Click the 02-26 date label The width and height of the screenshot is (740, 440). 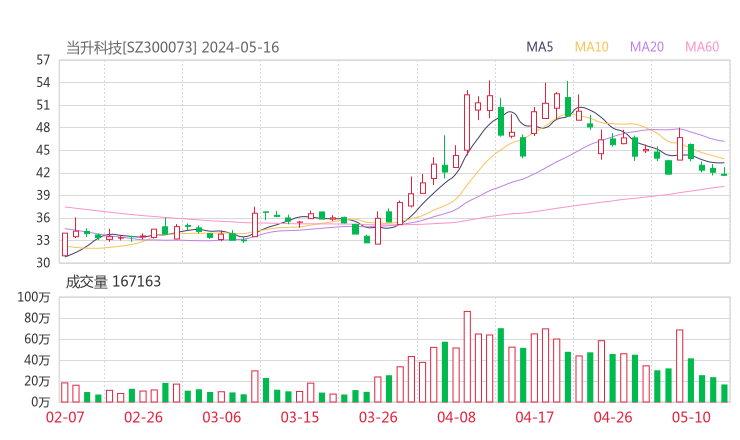click(x=143, y=417)
